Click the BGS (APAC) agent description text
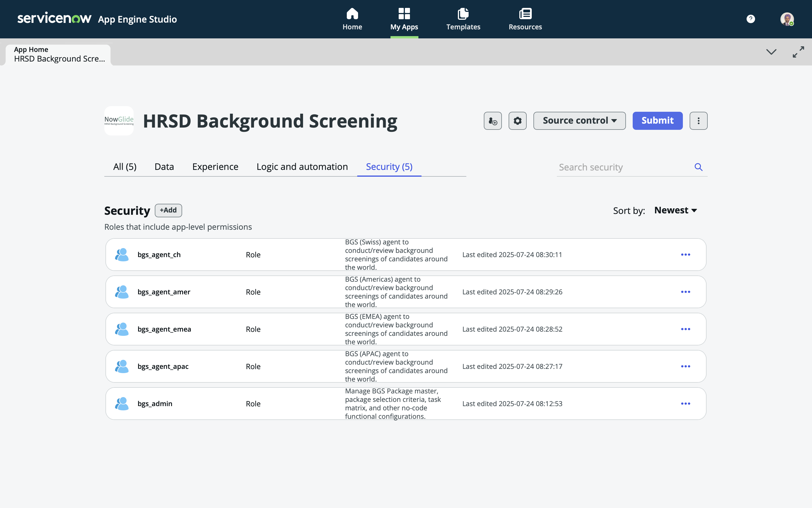Viewport: 812px width, 508px height. (x=396, y=367)
